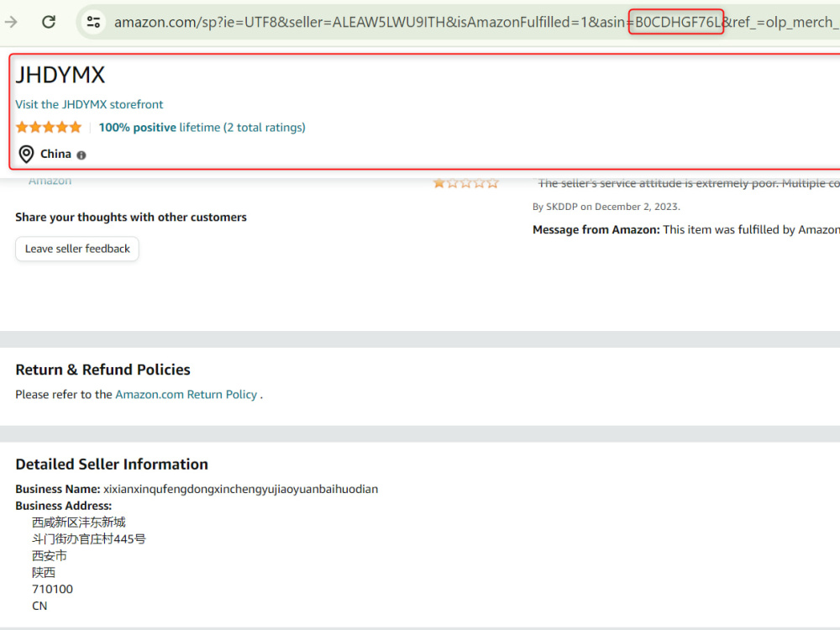This screenshot has width=840, height=630.
Task: Click the 'Business Address:' label
Action: point(64,506)
